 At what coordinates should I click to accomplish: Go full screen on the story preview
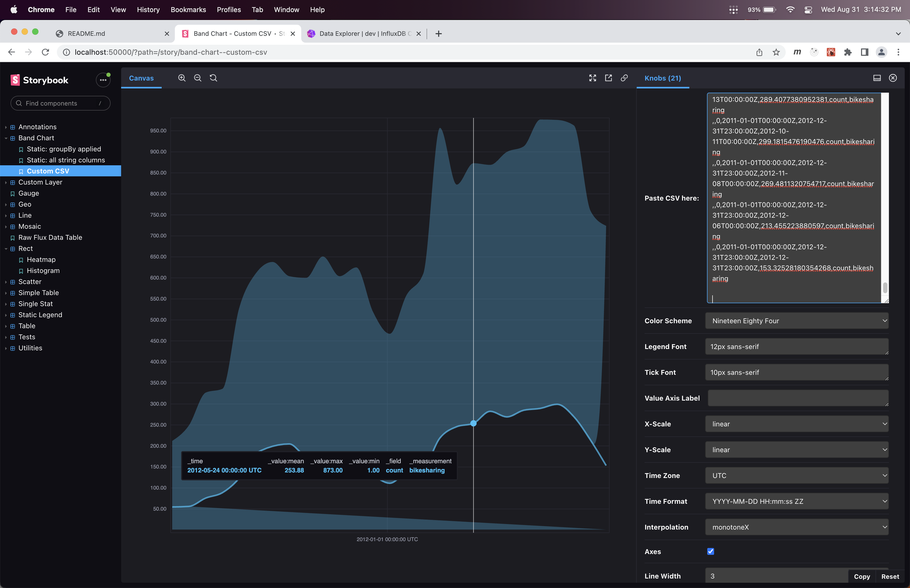coord(592,77)
